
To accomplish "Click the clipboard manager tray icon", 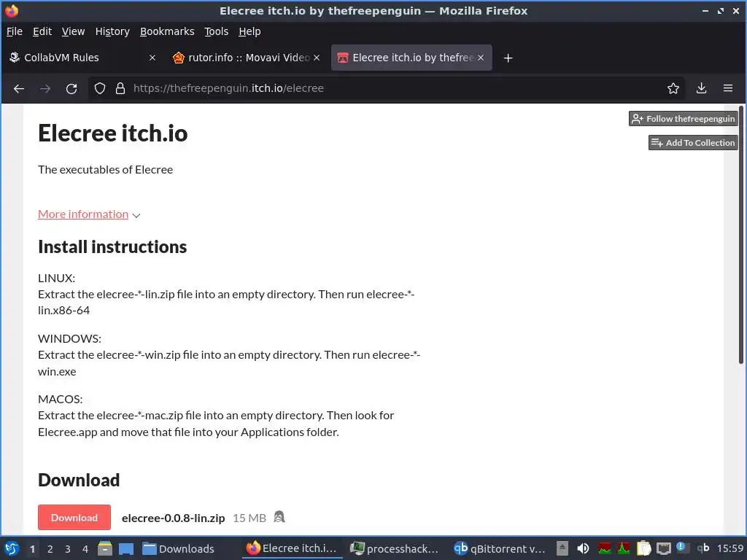I will (643, 548).
